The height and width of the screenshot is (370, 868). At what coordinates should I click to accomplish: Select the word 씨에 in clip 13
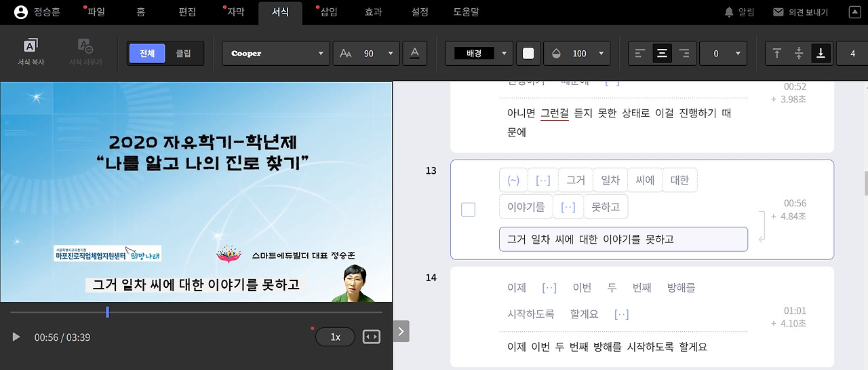pos(645,180)
